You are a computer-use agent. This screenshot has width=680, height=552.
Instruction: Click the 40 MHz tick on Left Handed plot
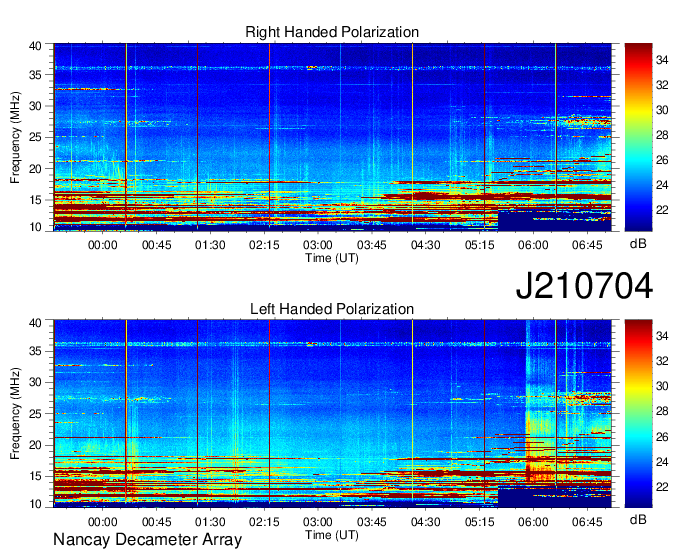coord(35,322)
